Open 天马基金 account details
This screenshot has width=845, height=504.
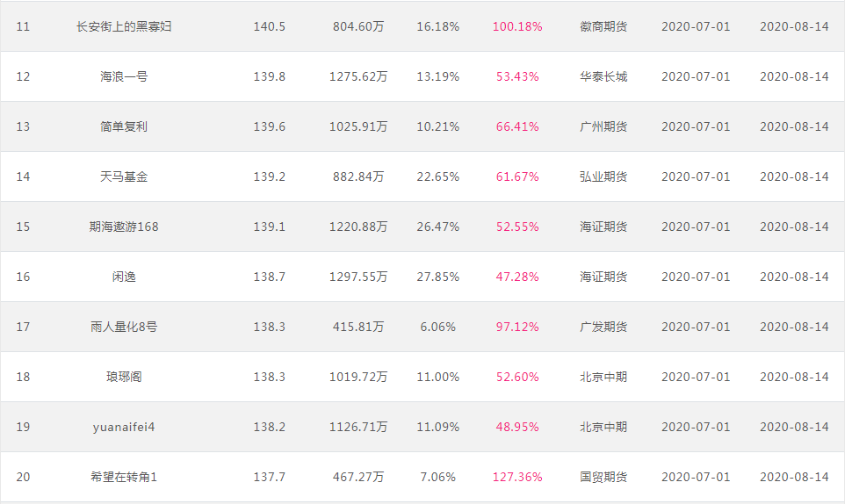124,176
